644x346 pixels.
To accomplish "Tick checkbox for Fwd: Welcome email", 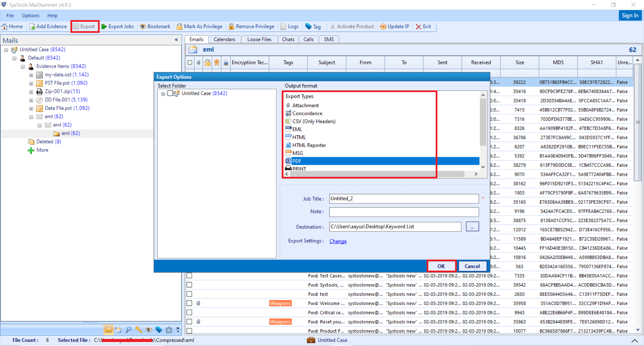I will (190, 303).
